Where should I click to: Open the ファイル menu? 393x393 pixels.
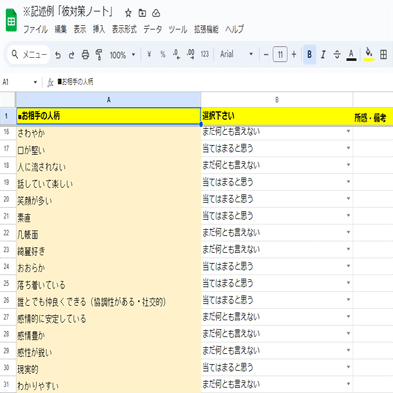pos(35,29)
